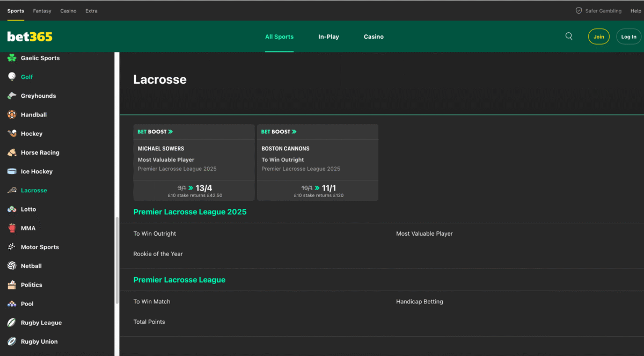The height and width of the screenshot is (356, 644).
Task: Open Lotto from the sidebar
Action: (28, 209)
